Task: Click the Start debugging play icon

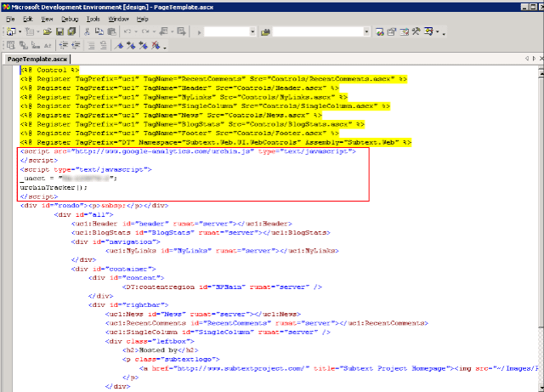Action: (x=199, y=32)
